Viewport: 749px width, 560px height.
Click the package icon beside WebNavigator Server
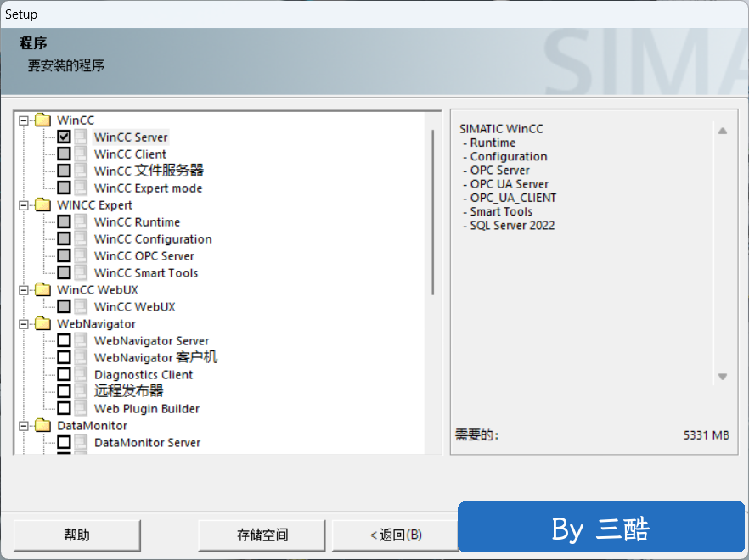[81, 340]
